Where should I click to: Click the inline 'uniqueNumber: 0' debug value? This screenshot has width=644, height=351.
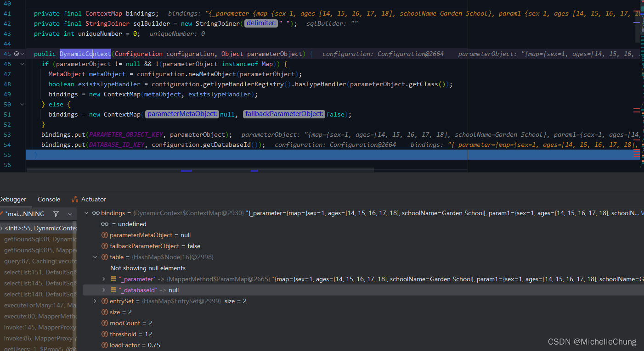177,33
